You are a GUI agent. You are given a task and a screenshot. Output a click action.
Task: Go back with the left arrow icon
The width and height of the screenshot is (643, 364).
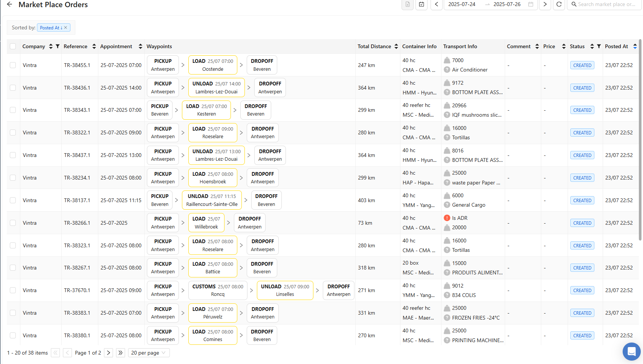(x=9, y=5)
